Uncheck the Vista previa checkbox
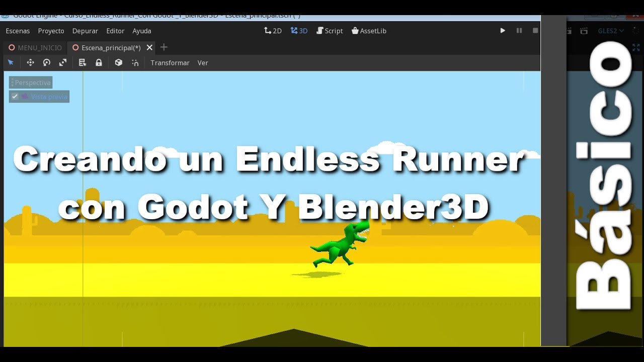 (x=15, y=97)
